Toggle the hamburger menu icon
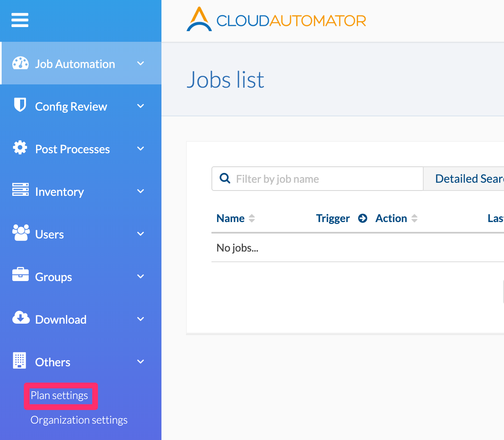The image size is (504, 440). coord(20,20)
